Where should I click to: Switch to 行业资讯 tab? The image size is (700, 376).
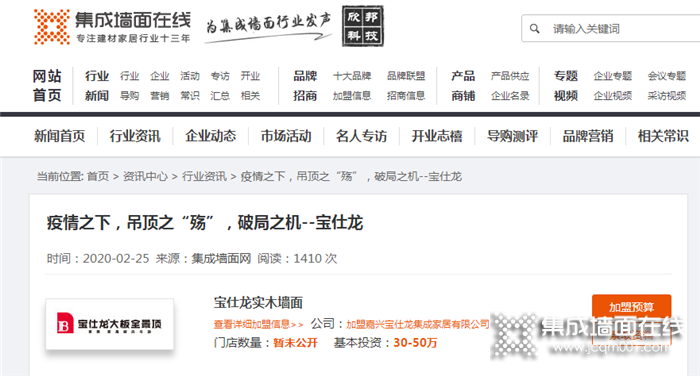tap(135, 136)
